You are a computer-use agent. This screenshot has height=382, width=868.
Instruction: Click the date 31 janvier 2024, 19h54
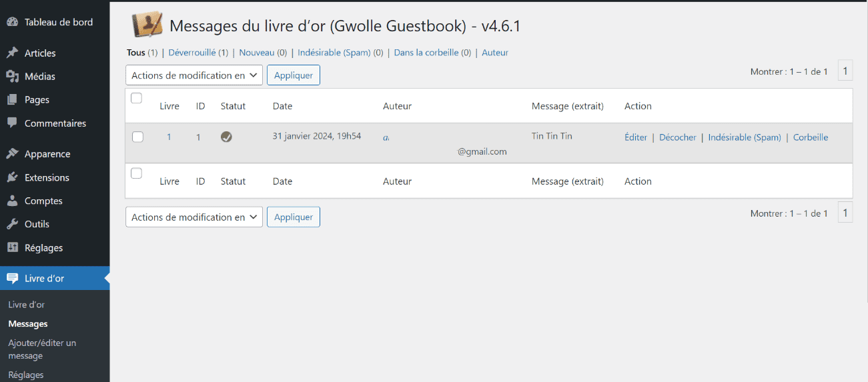pos(317,136)
